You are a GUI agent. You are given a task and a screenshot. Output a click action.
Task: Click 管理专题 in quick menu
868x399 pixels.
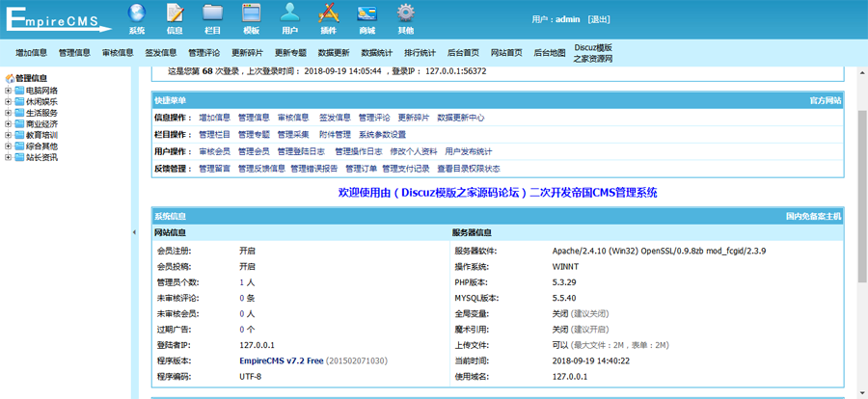coord(254,135)
